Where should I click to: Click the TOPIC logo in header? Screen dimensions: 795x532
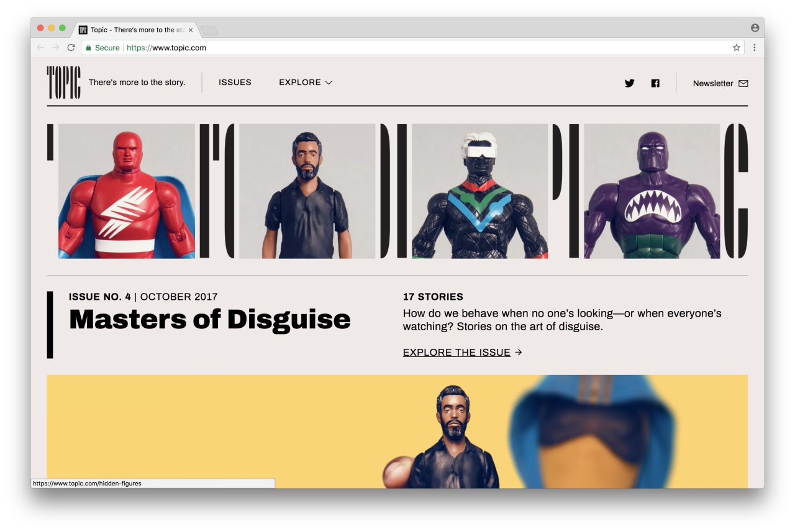tap(63, 83)
